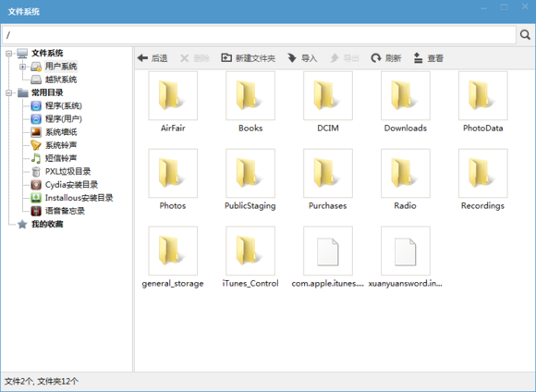
Task: Click the back arrow (后退) icon
Action: (x=142, y=58)
